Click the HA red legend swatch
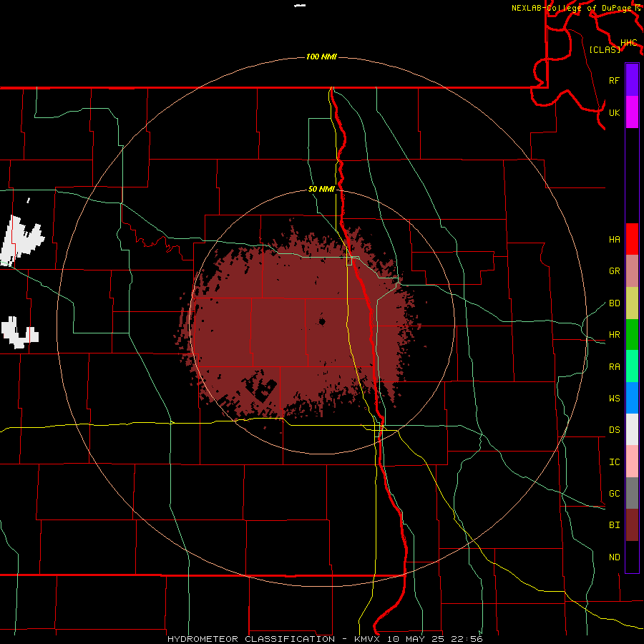This screenshot has height=644, width=644. pyautogui.click(x=632, y=239)
